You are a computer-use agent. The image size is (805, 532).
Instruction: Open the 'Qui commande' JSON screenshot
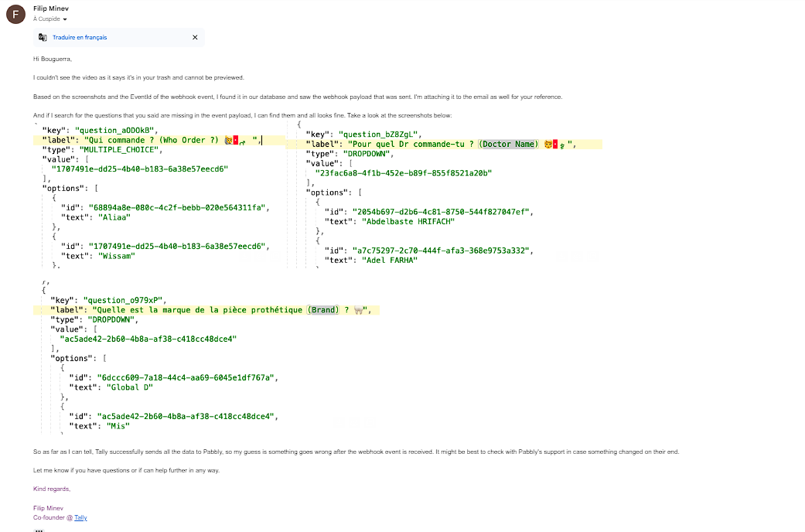pyautogui.click(x=159, y=196)
